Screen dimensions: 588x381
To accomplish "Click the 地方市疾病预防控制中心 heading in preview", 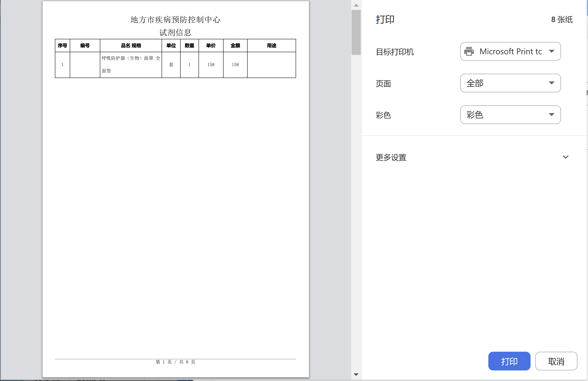I will pyautogui.click(x=175, y=20).
